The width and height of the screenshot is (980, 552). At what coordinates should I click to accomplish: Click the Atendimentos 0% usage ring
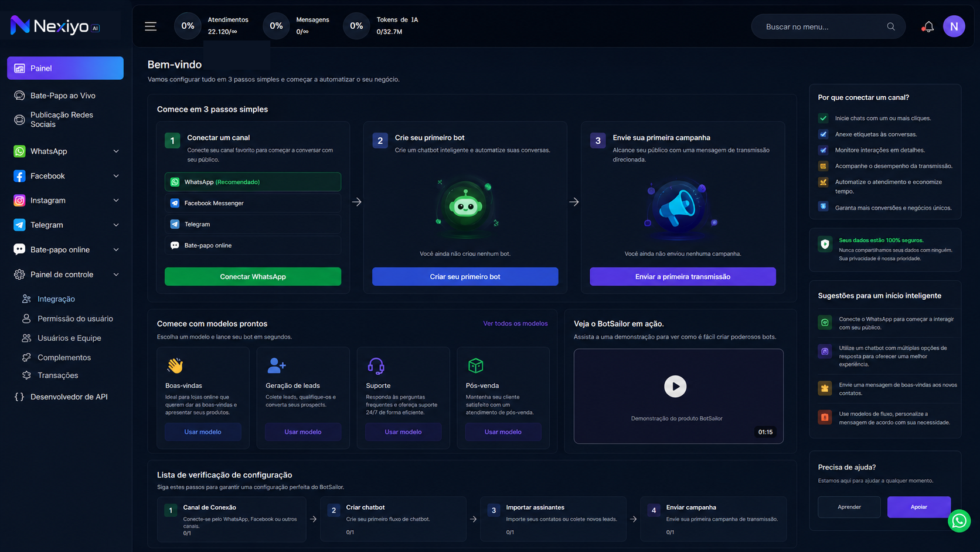188,26
